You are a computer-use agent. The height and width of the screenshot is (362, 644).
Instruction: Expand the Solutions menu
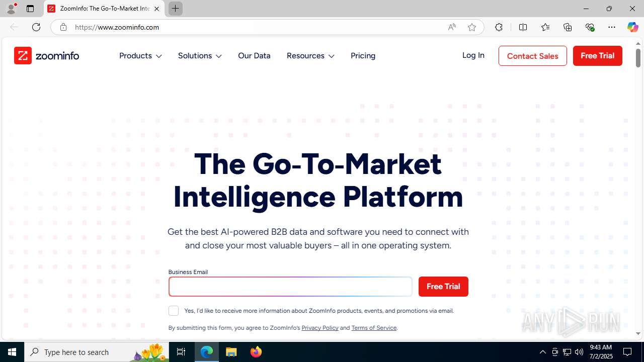coord(200,56)
